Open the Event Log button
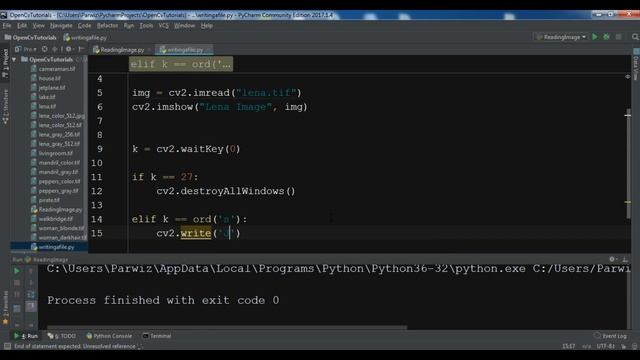 [x=610, y=336]
